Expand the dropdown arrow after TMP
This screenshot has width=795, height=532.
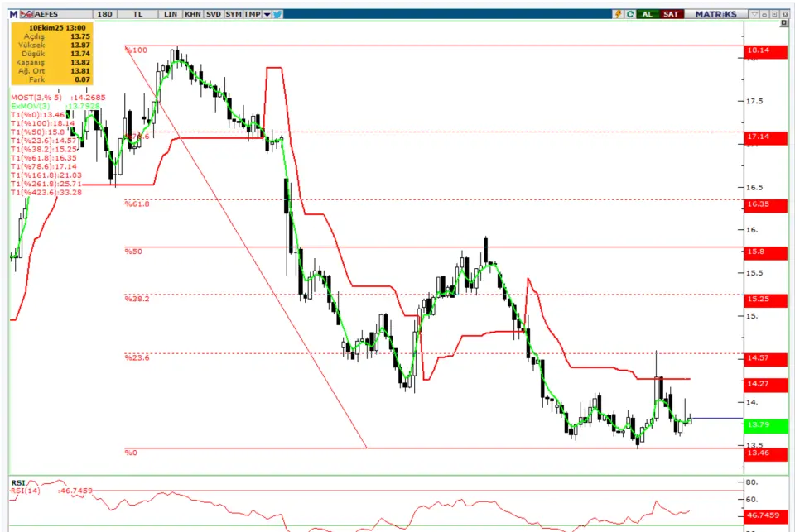[267, 14]
